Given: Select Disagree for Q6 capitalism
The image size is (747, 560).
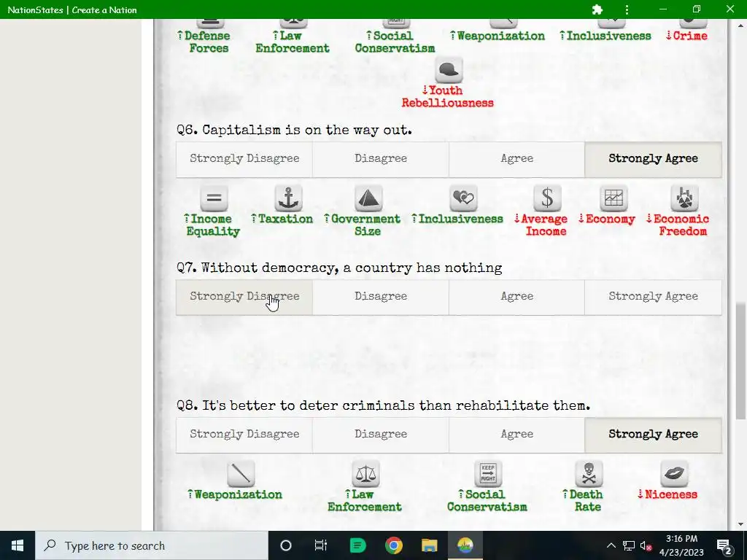Looking at the screenshot, I should [x=381, y=159].
